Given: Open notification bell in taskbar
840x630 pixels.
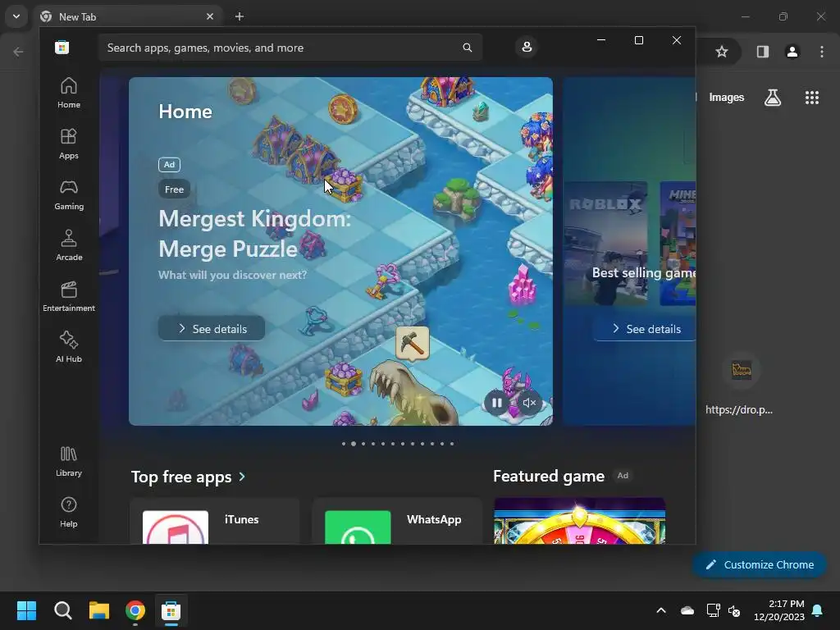Looking at the screenshot, I should [x=818, y=610].
